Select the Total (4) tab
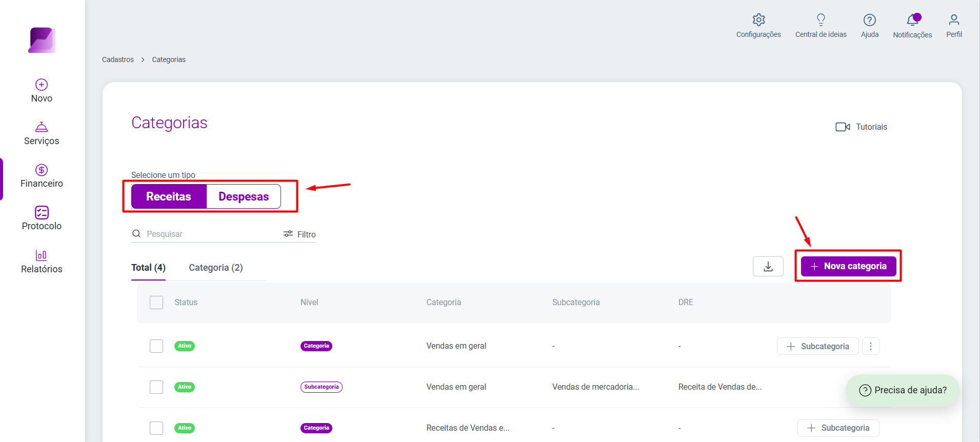 [x=148, y=268]
